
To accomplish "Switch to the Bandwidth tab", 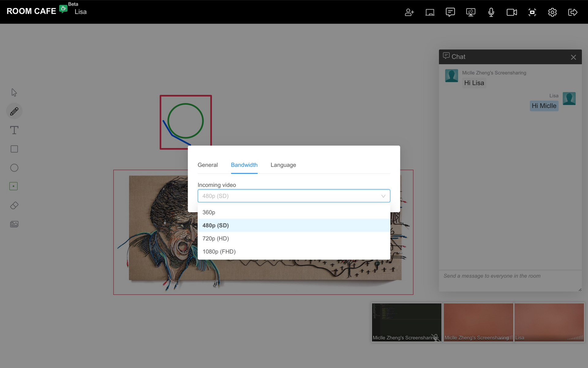I will coord(244,165).
